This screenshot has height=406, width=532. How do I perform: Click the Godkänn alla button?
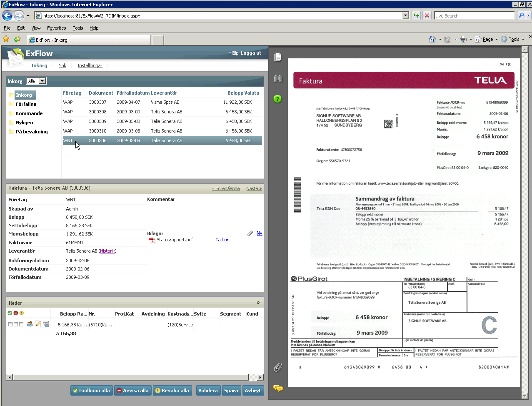[91, 391]
